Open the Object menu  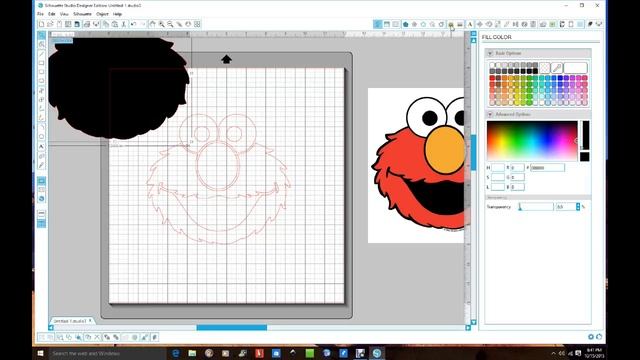(x=102, y=14)
